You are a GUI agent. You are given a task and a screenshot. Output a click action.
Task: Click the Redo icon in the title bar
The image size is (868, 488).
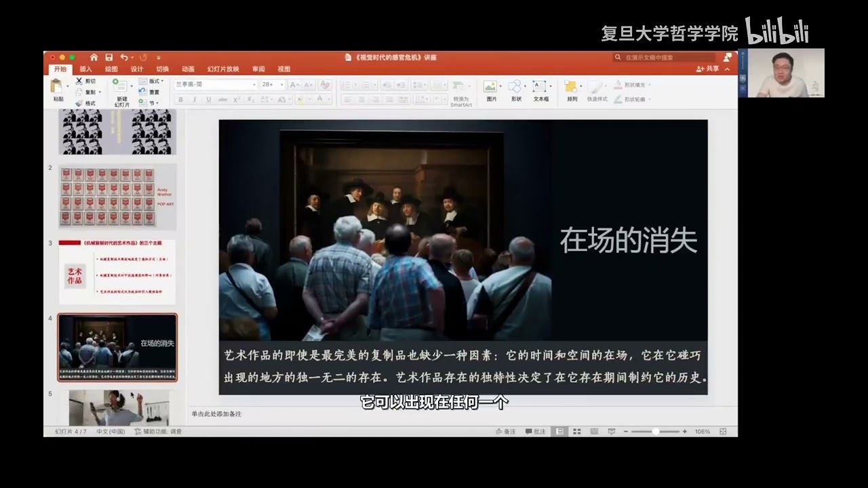point(143,58)
